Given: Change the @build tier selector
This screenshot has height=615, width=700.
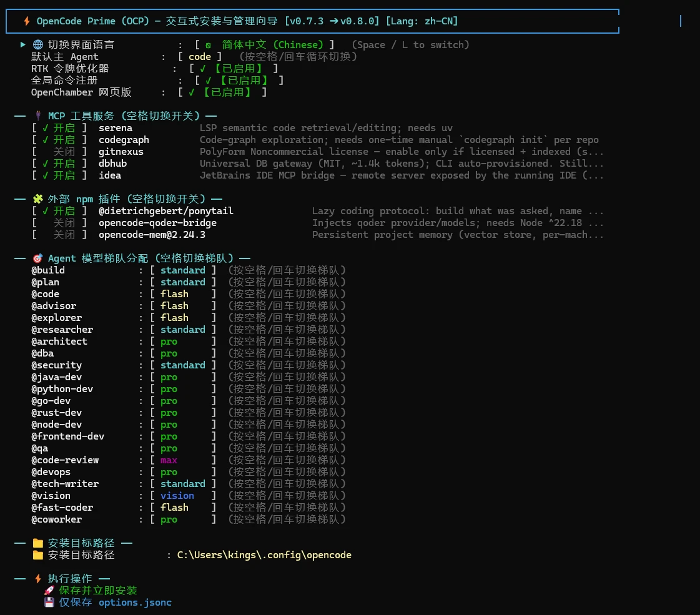Looking at the screenshot, I should click(183, 270).
